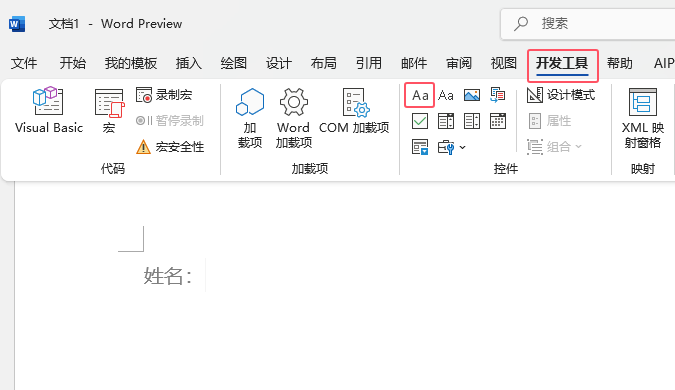Open Word Add-ins (Word 加载项)
The image size is (675, 390).
pyautogui.click(x=294, y=118)
